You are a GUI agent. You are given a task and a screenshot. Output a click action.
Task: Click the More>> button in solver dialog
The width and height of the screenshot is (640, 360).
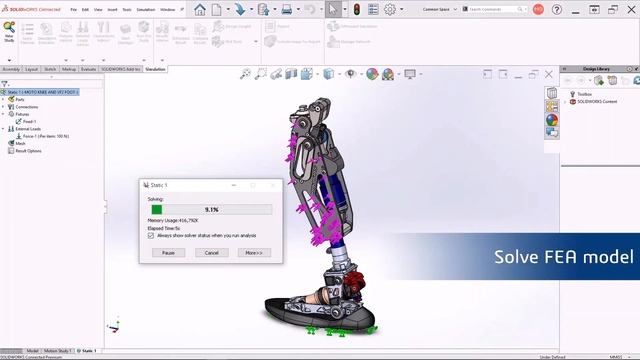(254, 253)
